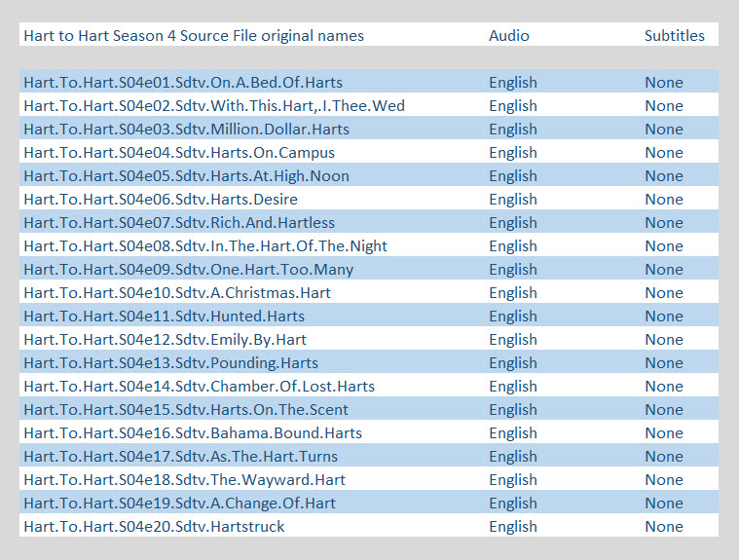Image resolution: width=739 pixels, height=560 pixels.
Task: Select file name S04e15 Harts.On.The.Scent
Action: point(186,410)
